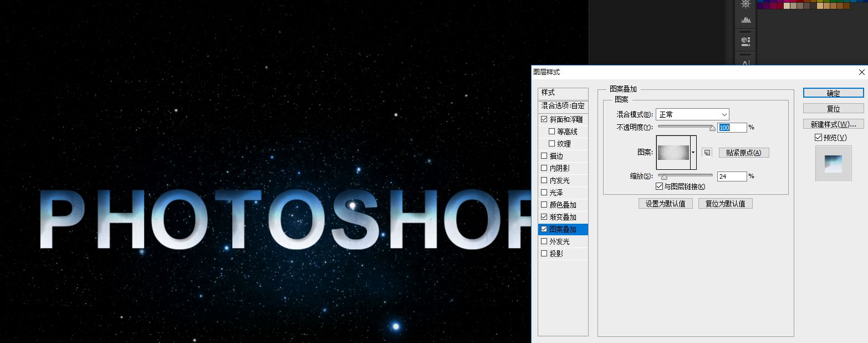Create new preset from current pattern icon

[707, 152]
